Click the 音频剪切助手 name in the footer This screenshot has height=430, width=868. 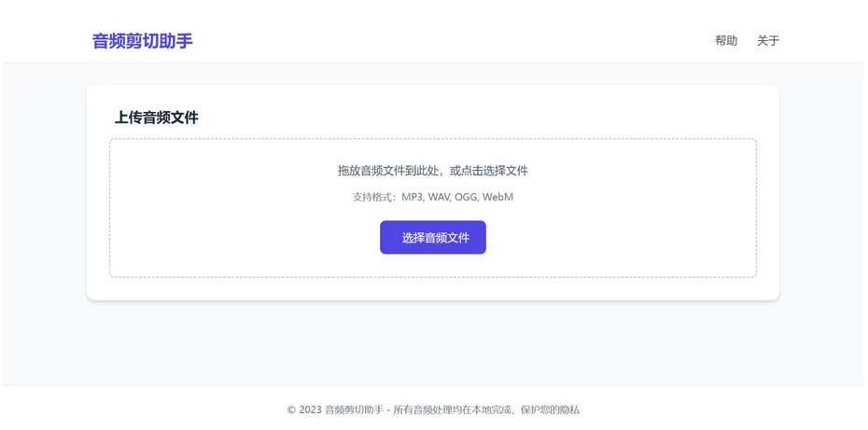click(354, 409)
